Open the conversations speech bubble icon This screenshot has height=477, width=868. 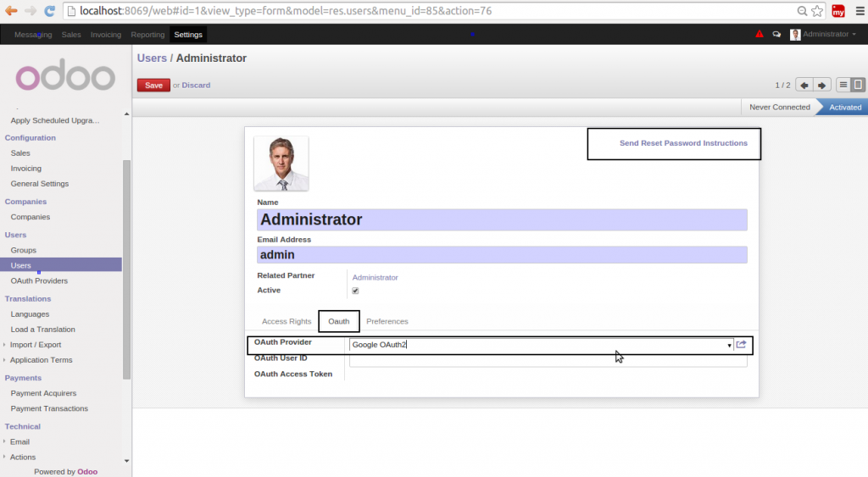[776, 34]
